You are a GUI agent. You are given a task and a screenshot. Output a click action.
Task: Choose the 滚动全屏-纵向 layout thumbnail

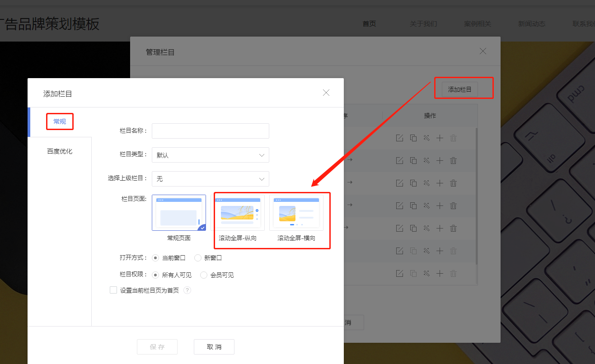[238, 213]
